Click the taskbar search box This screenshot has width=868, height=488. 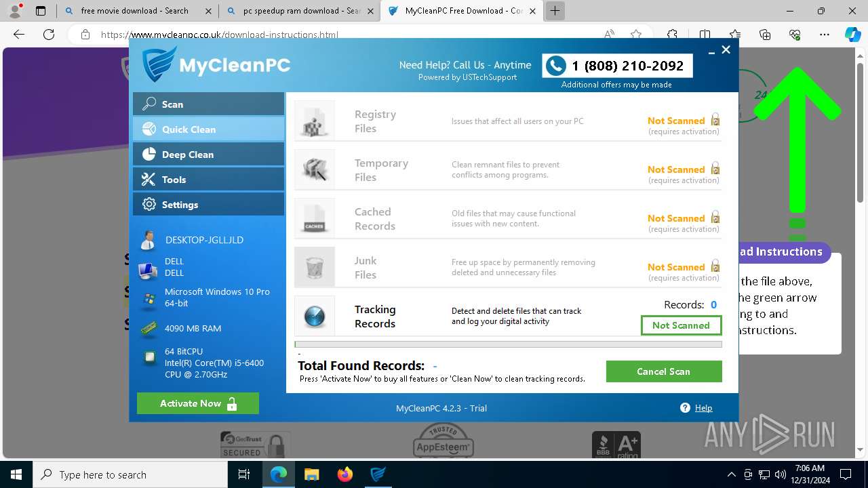130,474
